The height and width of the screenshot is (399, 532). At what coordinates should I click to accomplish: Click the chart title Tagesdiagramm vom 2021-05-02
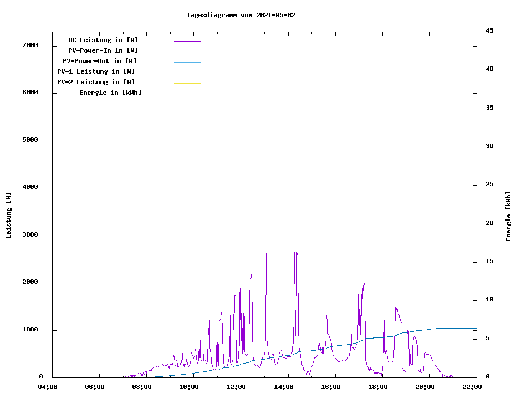pyautogui.click(x=241, y=15)
